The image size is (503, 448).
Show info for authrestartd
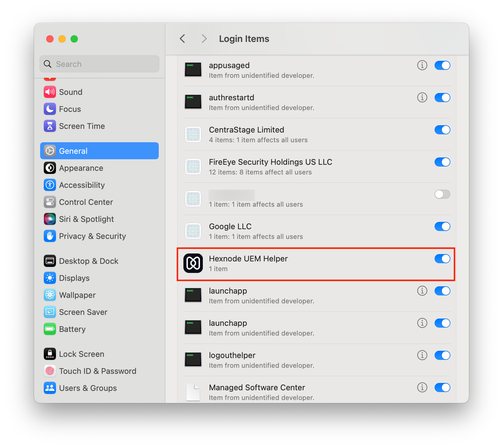pos(422,98)
